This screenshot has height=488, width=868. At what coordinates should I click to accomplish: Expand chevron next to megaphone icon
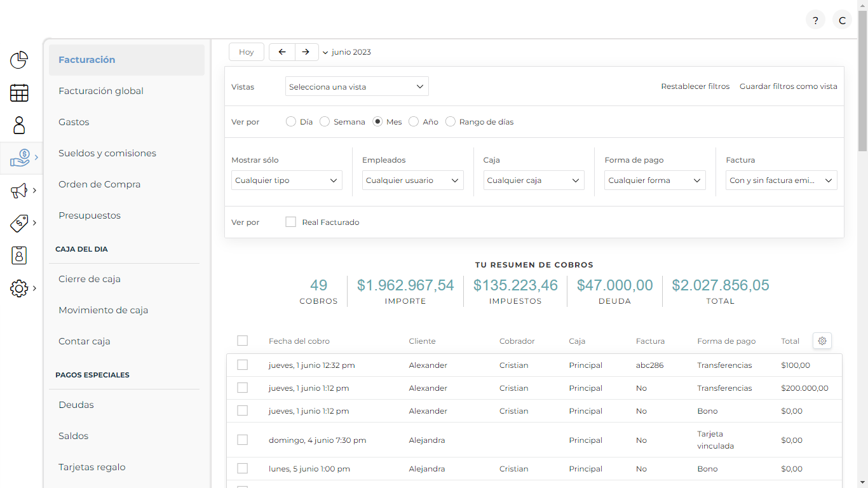[x=34, y=191]
